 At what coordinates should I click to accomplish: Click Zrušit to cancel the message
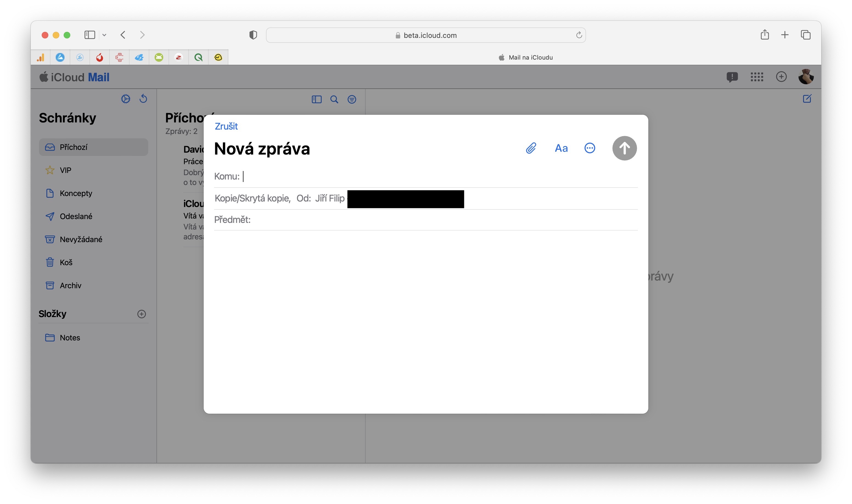pyautogui.click(x=226, y=126)
